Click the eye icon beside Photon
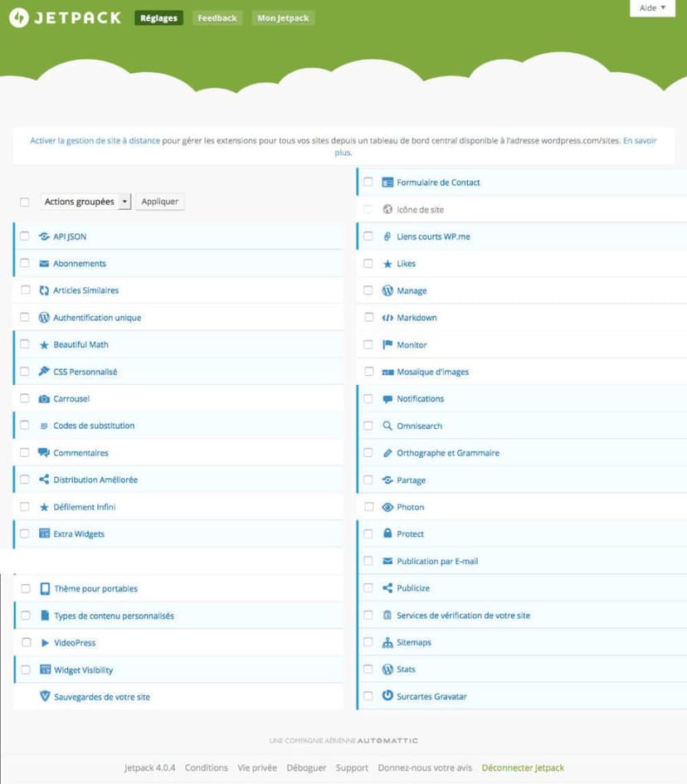687x784 pixels. [387, 507]
